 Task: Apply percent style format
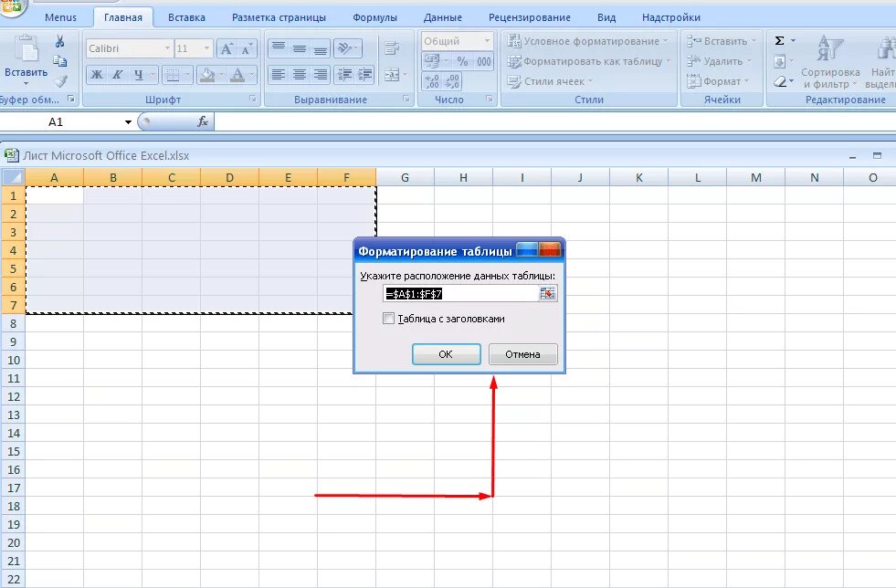coord(462,61)
